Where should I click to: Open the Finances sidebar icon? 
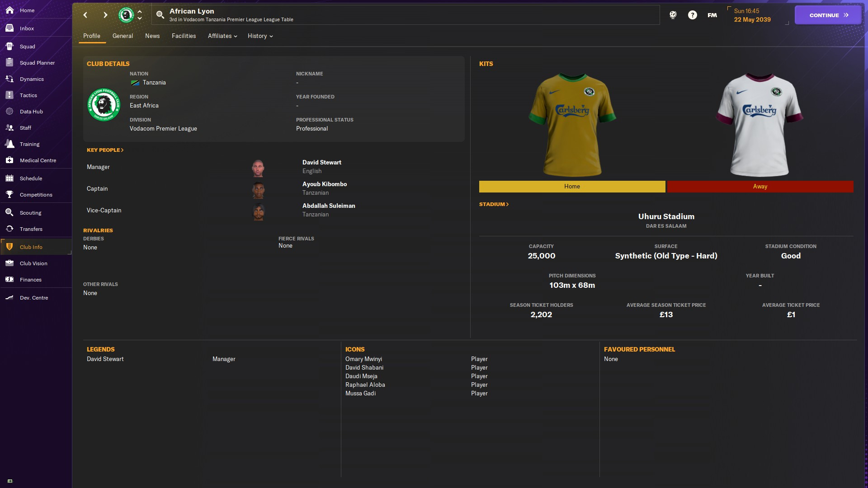click(9, 279)
